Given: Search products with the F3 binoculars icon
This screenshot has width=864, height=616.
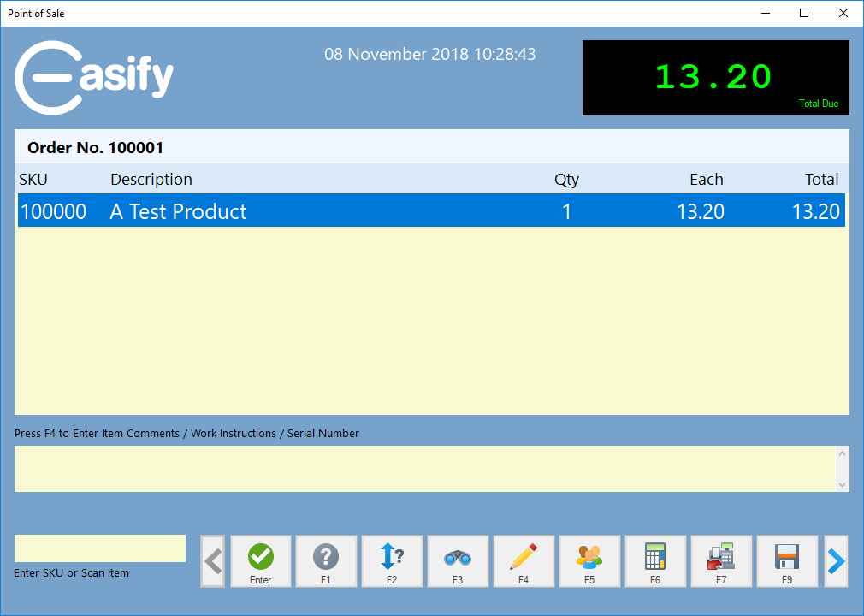Looking at the screenshot, I should [x=458, y=561].
